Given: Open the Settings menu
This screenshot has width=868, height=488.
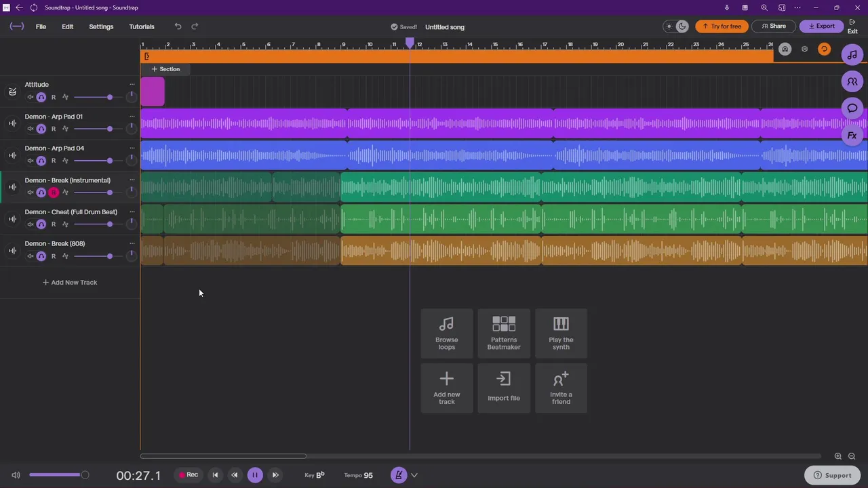Looking at the screenshot, I should 101,26.
